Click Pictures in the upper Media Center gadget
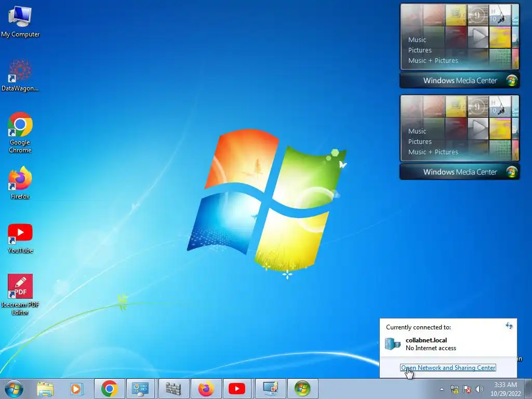 click(420, 50)
